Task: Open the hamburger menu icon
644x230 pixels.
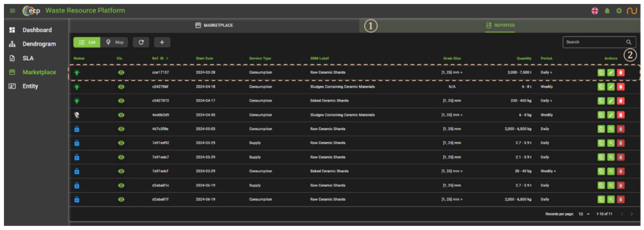Action: (x=12, y=11)
